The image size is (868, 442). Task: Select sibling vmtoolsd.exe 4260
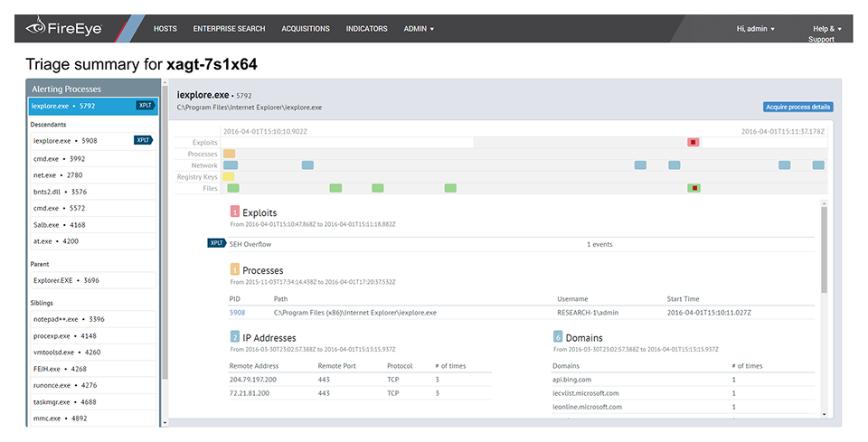point(93,352)
